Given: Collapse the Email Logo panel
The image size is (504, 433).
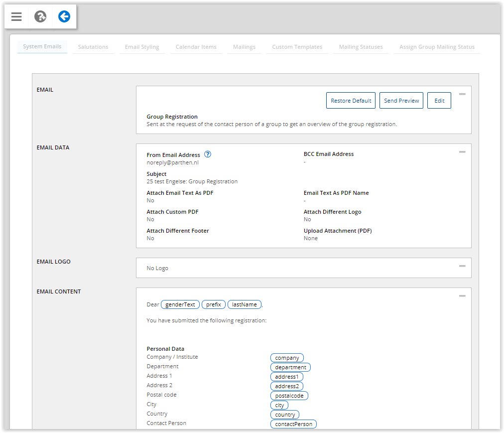Looking at the screenshot, I should tap(462, 266).
